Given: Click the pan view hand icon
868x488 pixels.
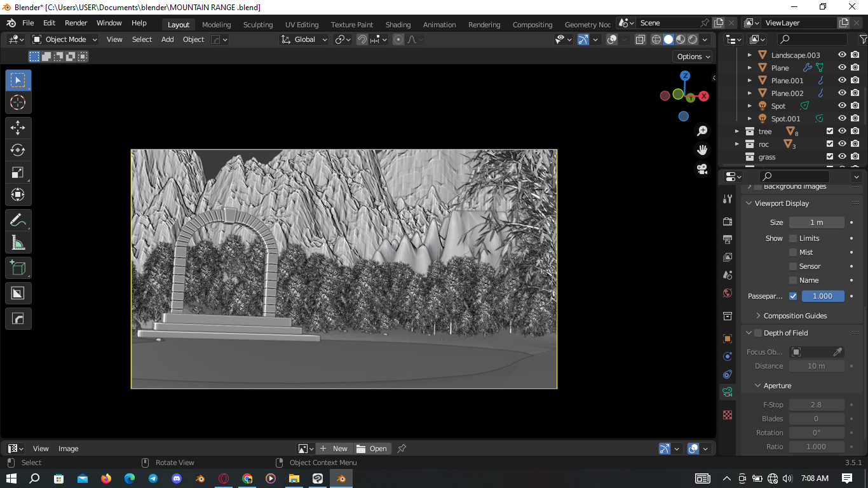Looking at the screenshot, I should tap(702, 150).
